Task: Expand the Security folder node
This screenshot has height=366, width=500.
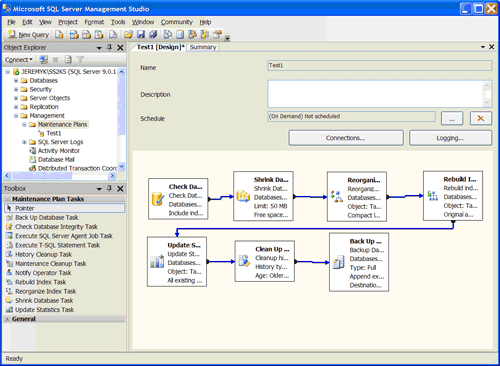Action: click(x=16, y=89)
